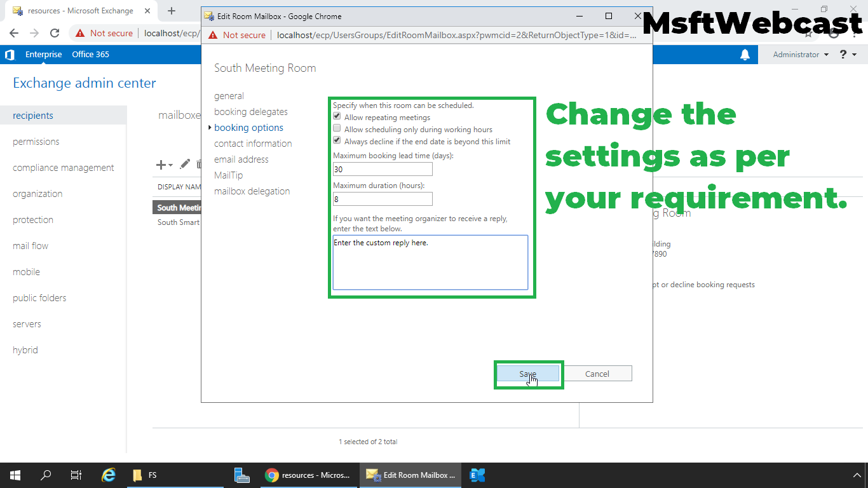
Task: Click the Not secure warning in the popup address bar
Action: (237, 36)
